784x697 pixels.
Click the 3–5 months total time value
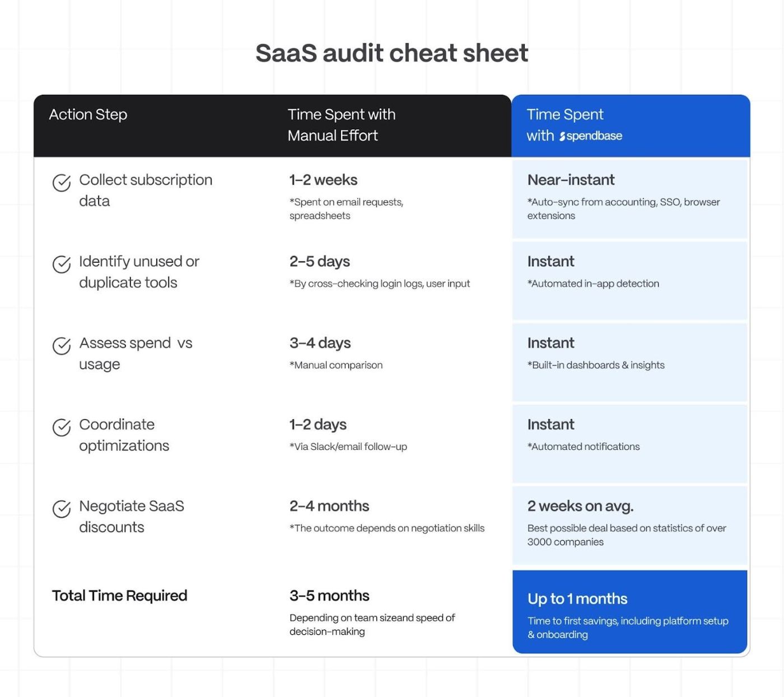[329, 596]
